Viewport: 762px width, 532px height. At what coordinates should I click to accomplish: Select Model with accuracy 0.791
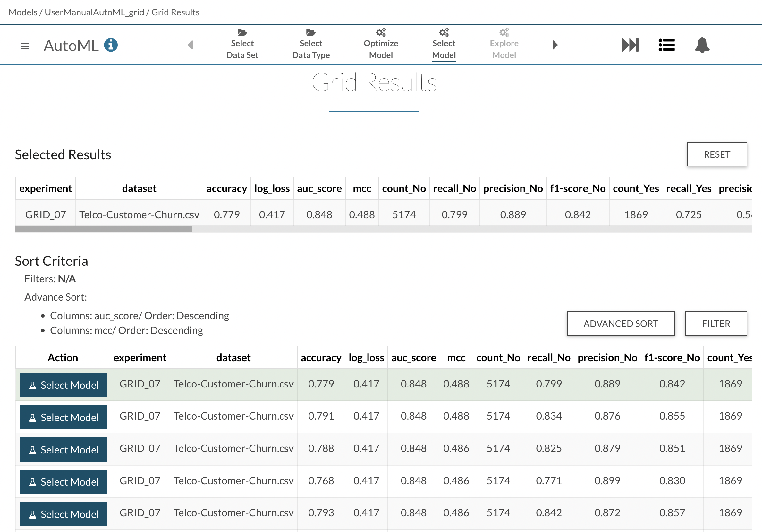(64, 417)
